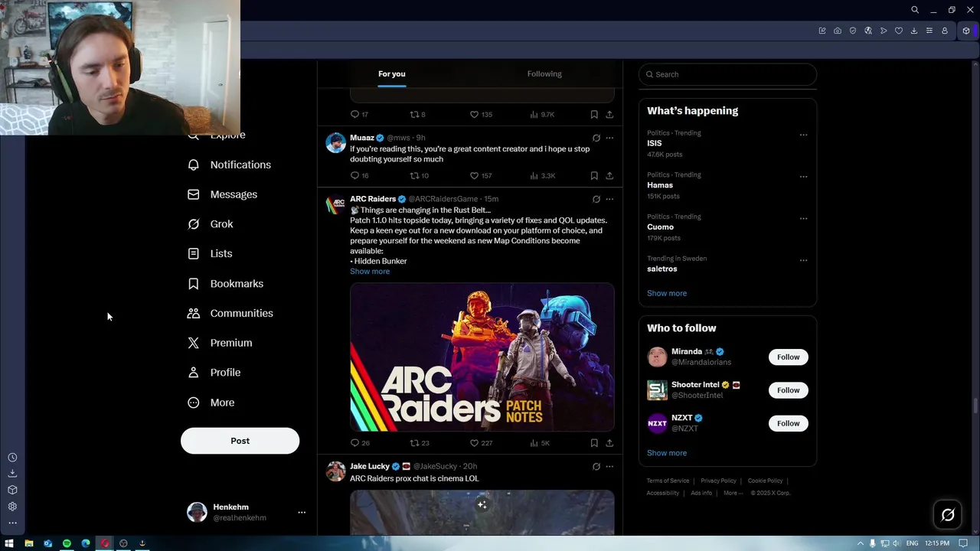
Task: Show more in Who to follow
Action: click(x=667, y=453)
